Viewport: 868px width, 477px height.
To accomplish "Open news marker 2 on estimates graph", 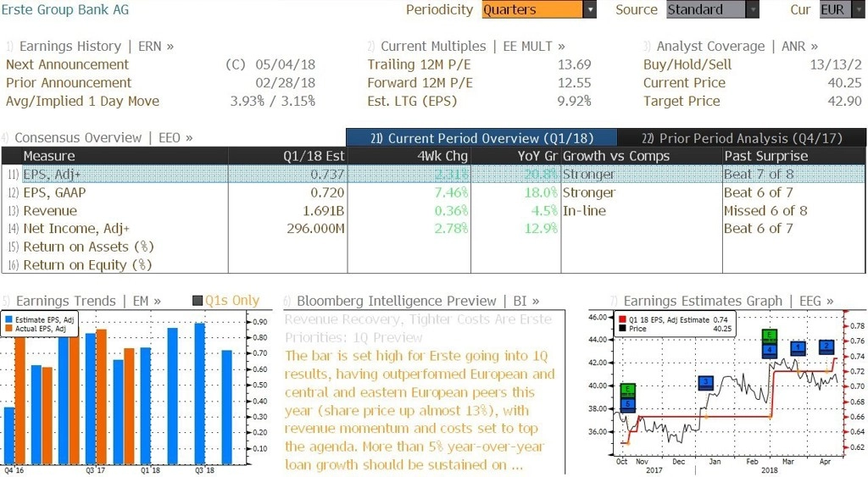I will [826, 347].
